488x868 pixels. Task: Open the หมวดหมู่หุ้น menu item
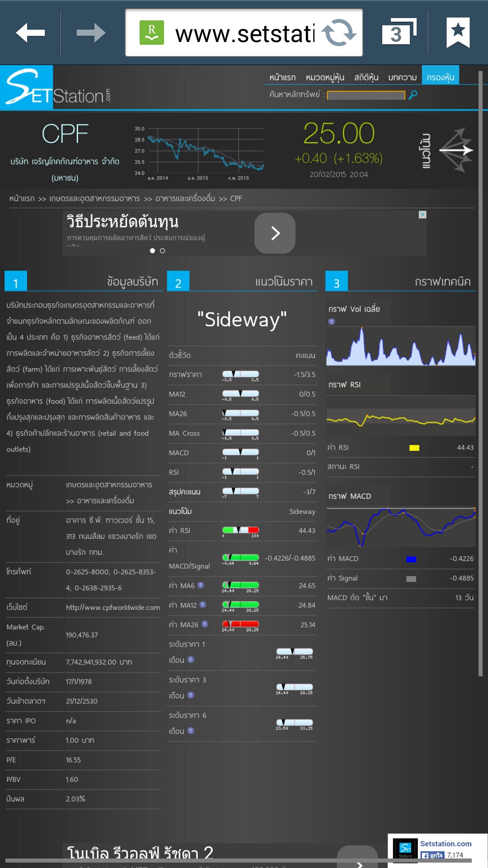click(325, 77)
